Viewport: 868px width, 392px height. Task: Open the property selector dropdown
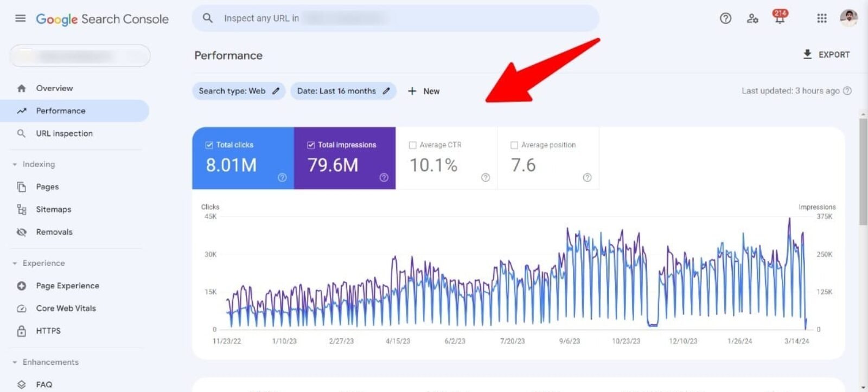(80, 56)
